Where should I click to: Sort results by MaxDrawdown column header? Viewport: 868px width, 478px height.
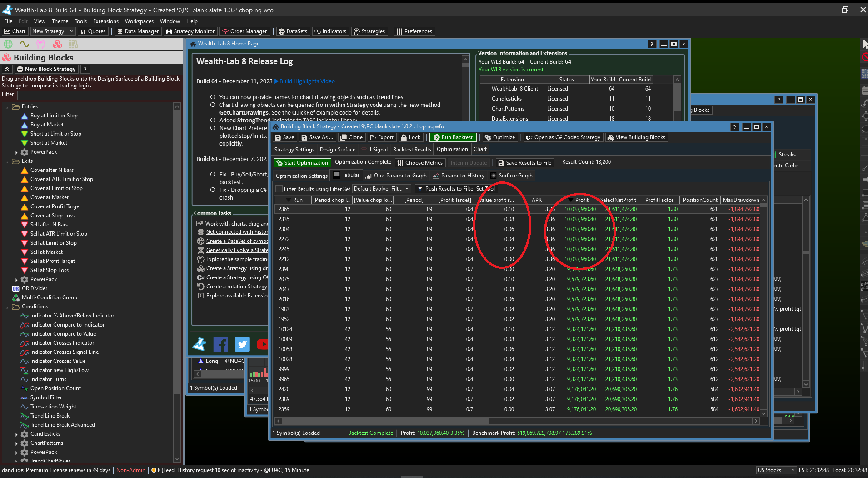coord(741,200)
